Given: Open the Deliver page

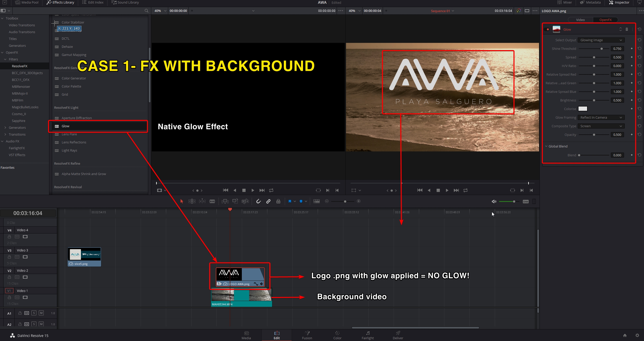Looking at the screenshot, I should (x=398, y=335).
